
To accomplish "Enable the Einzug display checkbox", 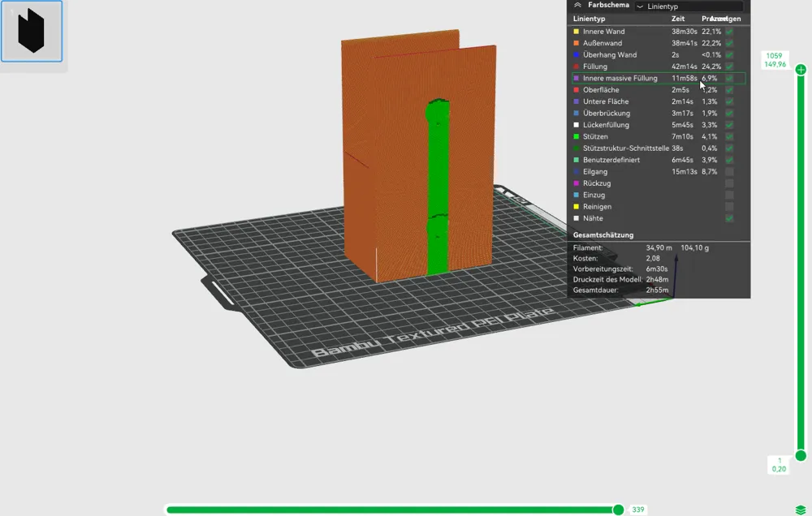I will coord(729,195).
